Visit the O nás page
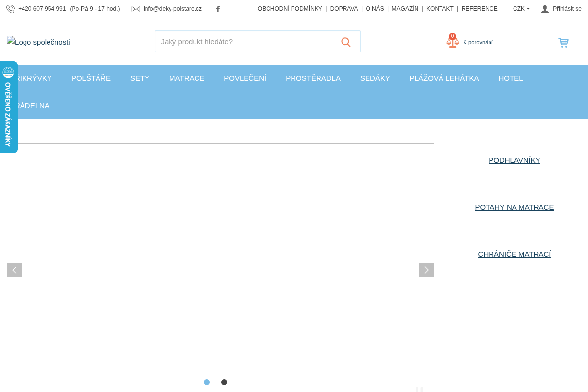Viewport: 588px width, 392px height. point(375,9)
